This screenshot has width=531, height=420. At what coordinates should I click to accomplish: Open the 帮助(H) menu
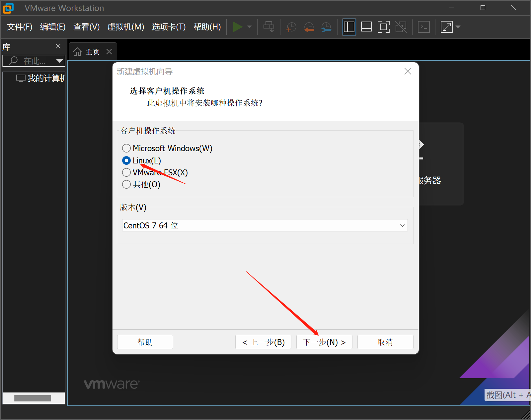click(207, 27)
